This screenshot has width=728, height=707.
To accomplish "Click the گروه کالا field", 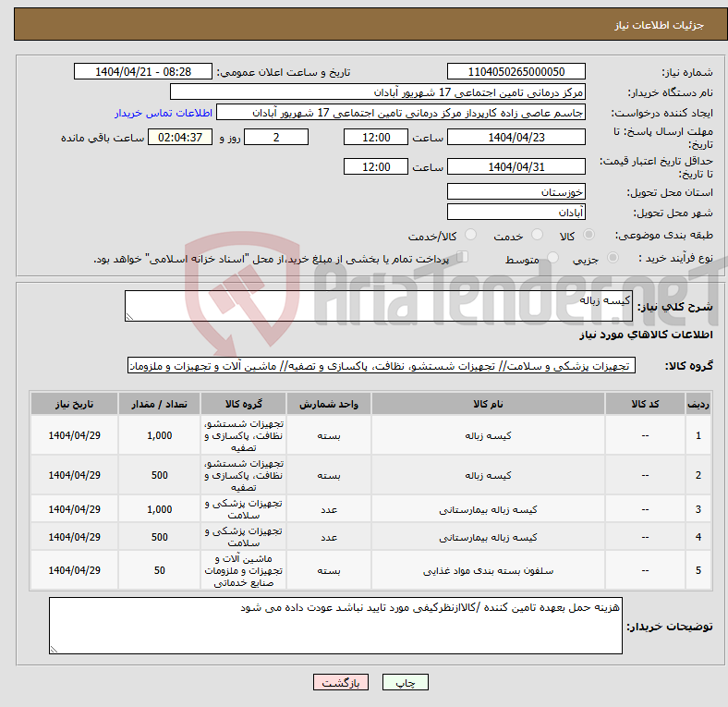I will pyautogui.click(x=382, y=365).
